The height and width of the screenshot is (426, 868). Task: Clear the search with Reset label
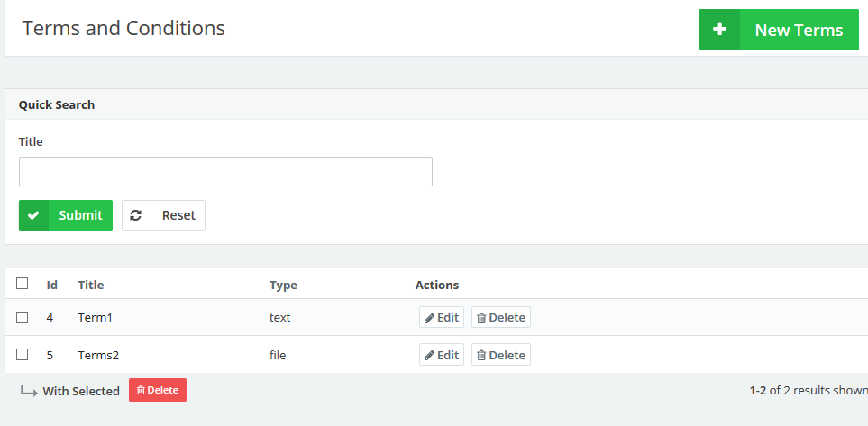point(178,215)
